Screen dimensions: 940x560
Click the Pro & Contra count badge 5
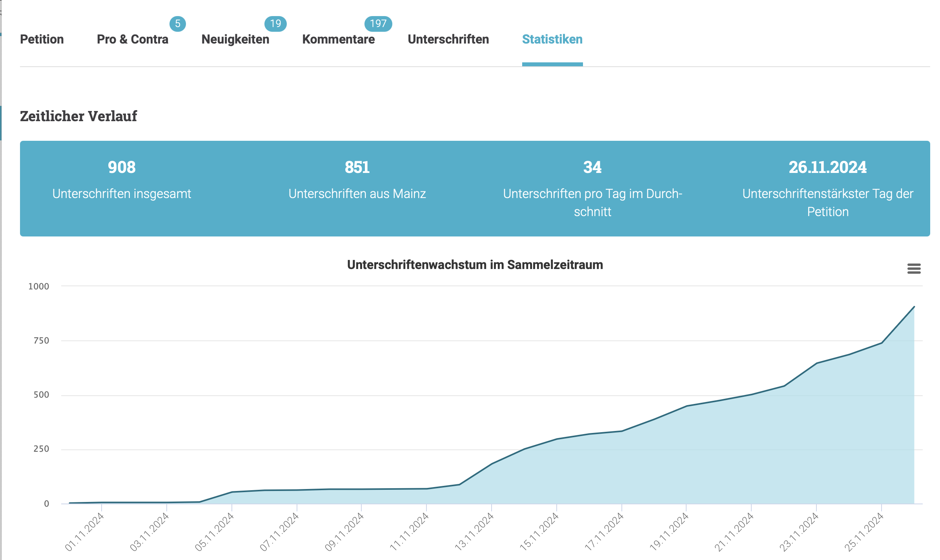click(x=178, y=24)
